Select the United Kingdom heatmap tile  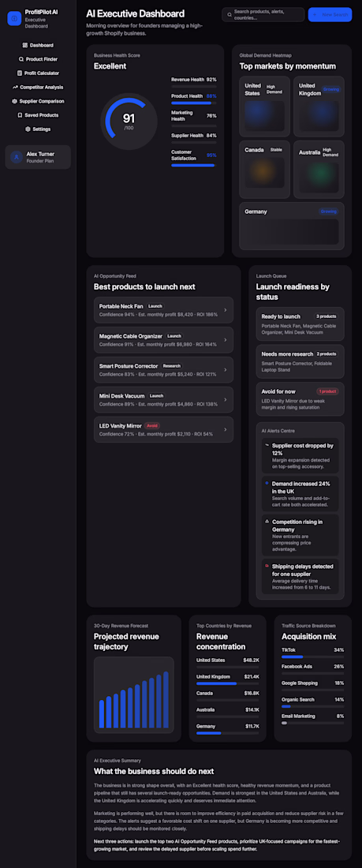tap(319, 107)
